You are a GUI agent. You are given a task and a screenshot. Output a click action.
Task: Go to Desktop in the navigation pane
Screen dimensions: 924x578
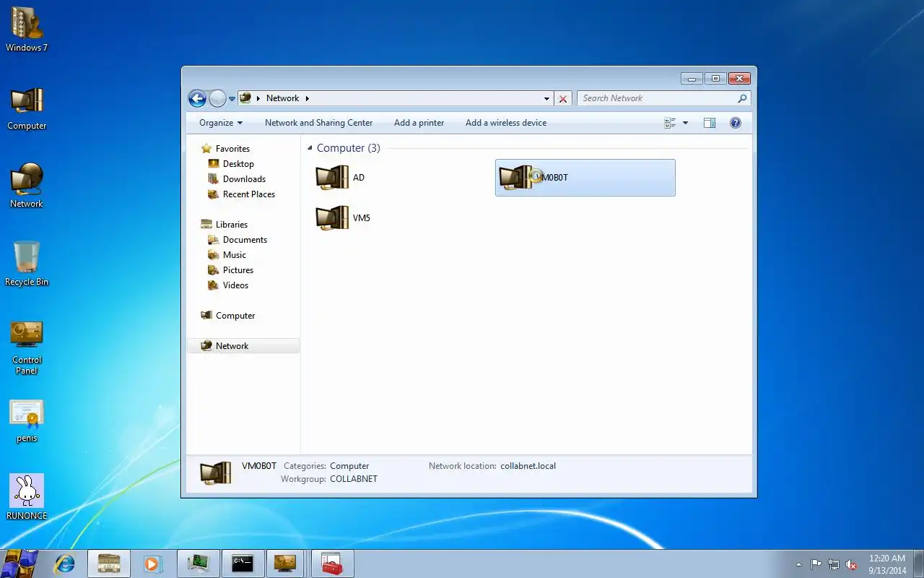(x=238, y=164)
